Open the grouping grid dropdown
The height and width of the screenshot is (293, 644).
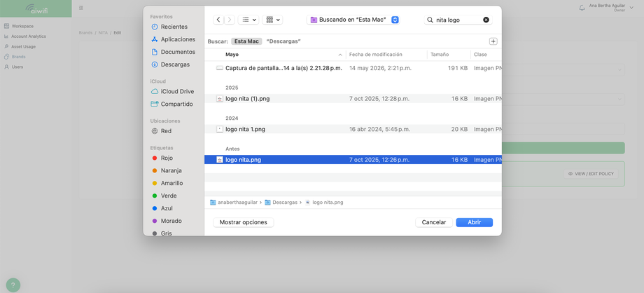pyautogui.click(x=272, y=20)
